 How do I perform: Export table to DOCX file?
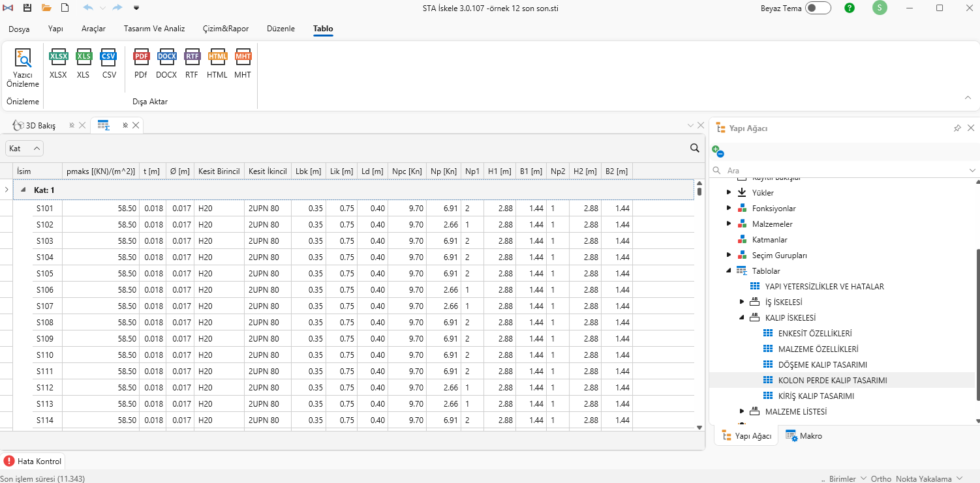coord(166,64)
